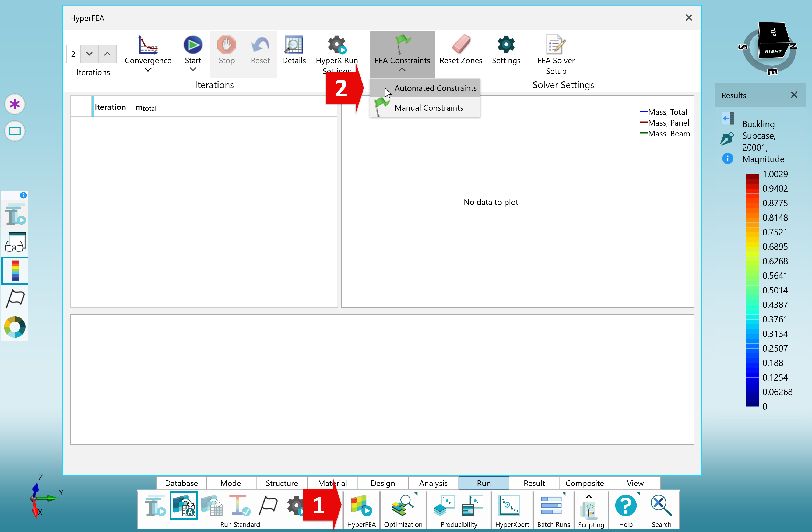Switch to the Design tab
Viewport: 812px width, 532px height.
click(383, 483)
